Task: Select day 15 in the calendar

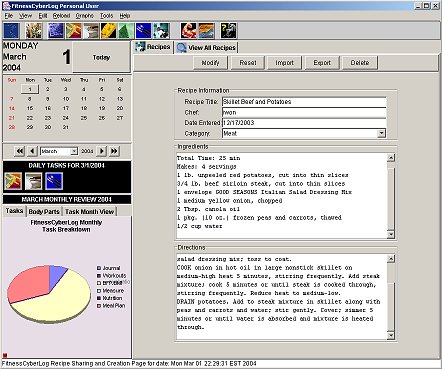Action: [x=30, y=108]
